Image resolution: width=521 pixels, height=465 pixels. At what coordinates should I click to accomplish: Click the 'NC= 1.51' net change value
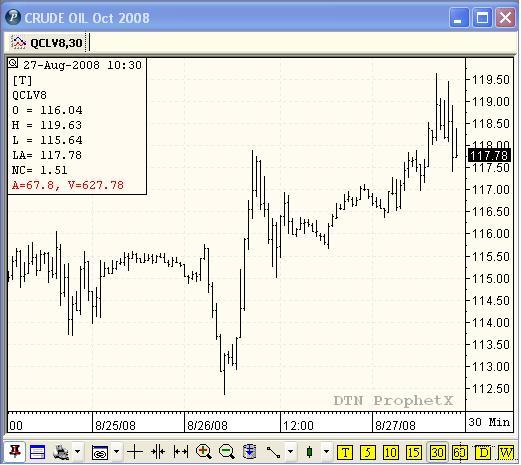click(x=40, y=170)
